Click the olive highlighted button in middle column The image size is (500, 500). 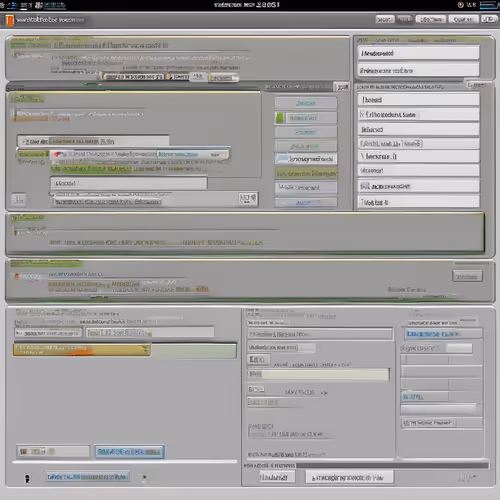tap(306, 174)
